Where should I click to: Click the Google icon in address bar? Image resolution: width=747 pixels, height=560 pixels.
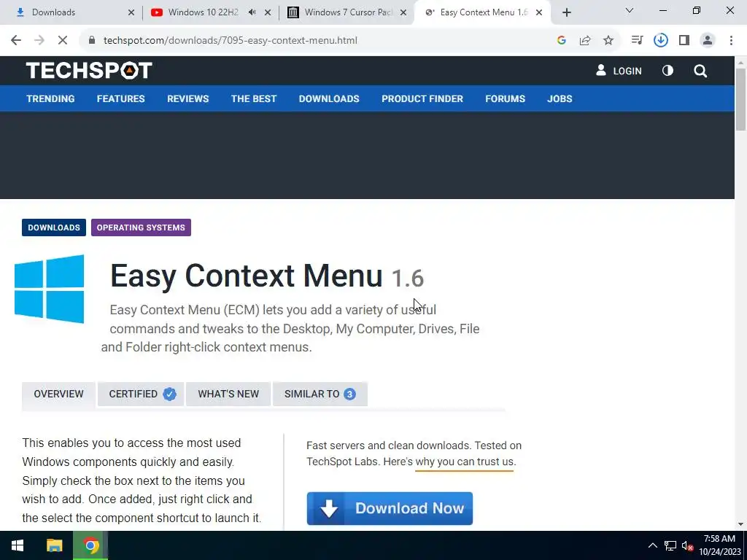[x=561, y=41]
